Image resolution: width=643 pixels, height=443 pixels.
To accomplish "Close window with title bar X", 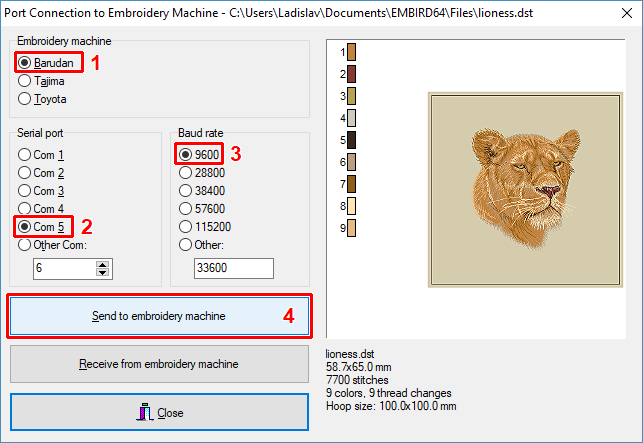I will [x=627, y=13].
